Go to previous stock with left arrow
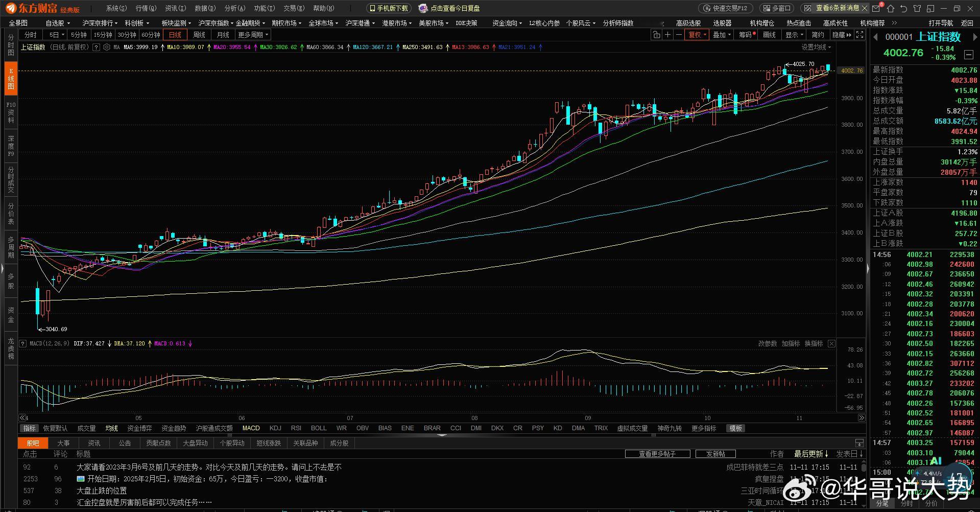Screen dimensions: 980x512 [x=875, y=37]
